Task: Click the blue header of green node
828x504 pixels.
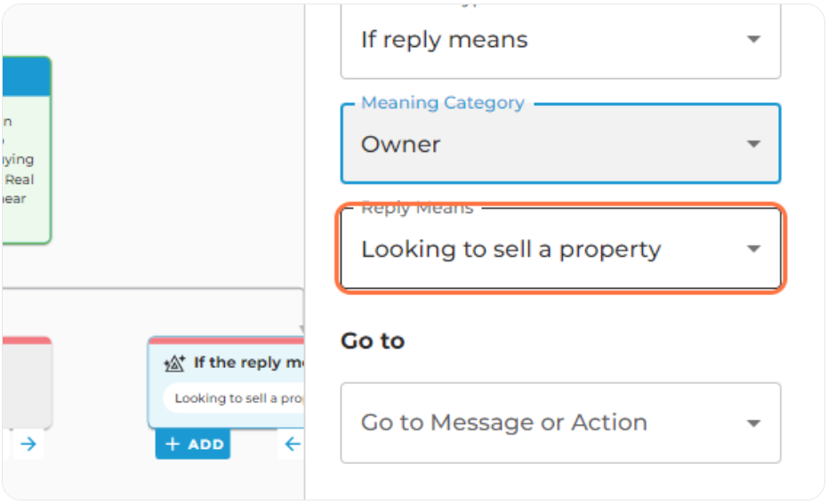Action: [27, 76]
